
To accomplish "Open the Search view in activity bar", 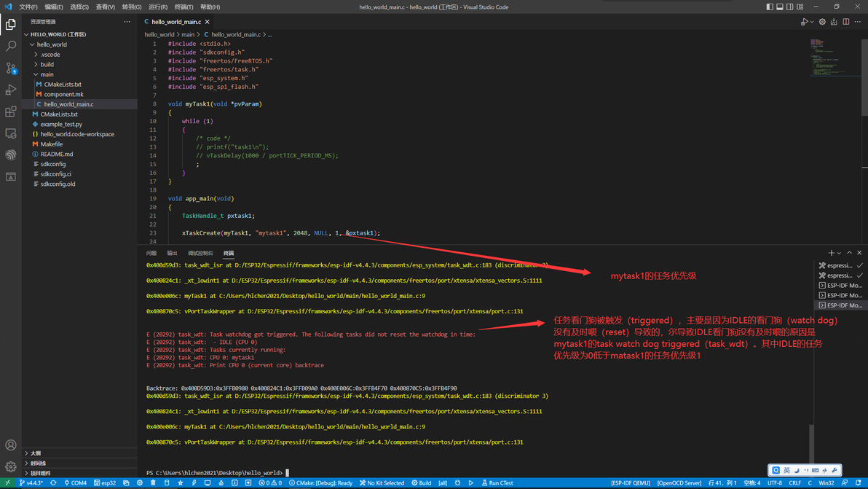I will coord(10,46).
